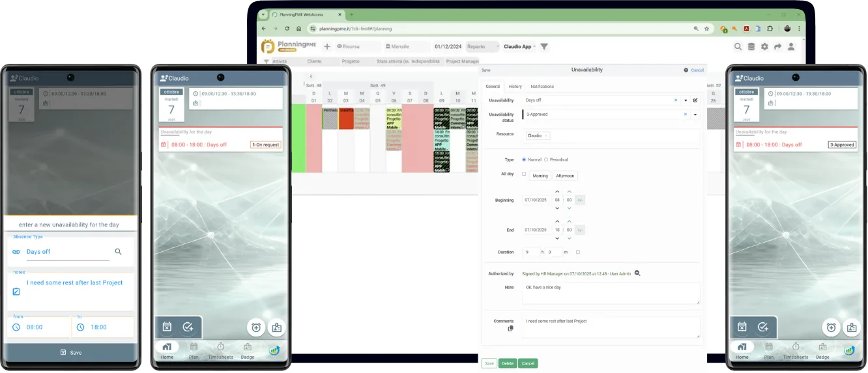Toggle the Afternoon option
The width and height of the screenshot is (868, 373).
(565, 176)
